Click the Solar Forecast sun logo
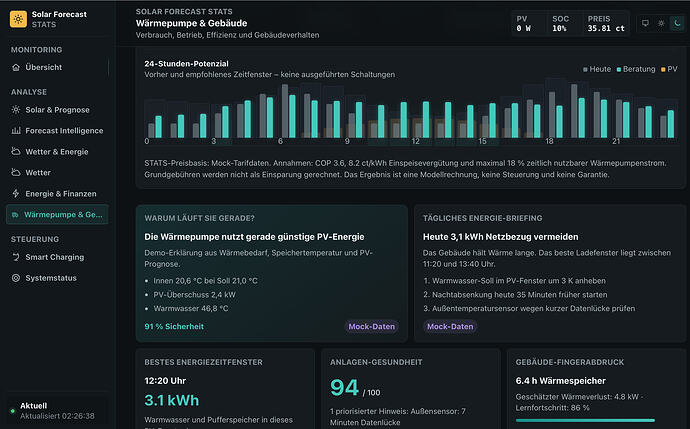This screenshot has height=429, width=690. pos(18,19)
